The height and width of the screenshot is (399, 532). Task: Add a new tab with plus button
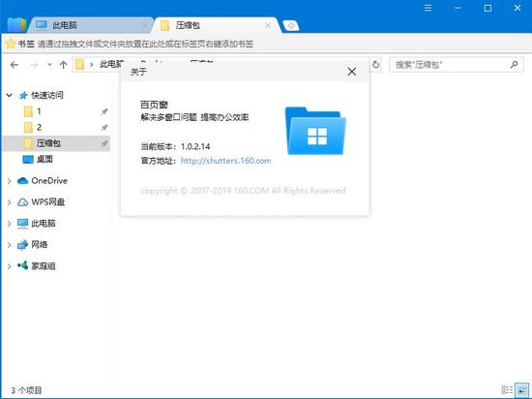pos(291,25)
